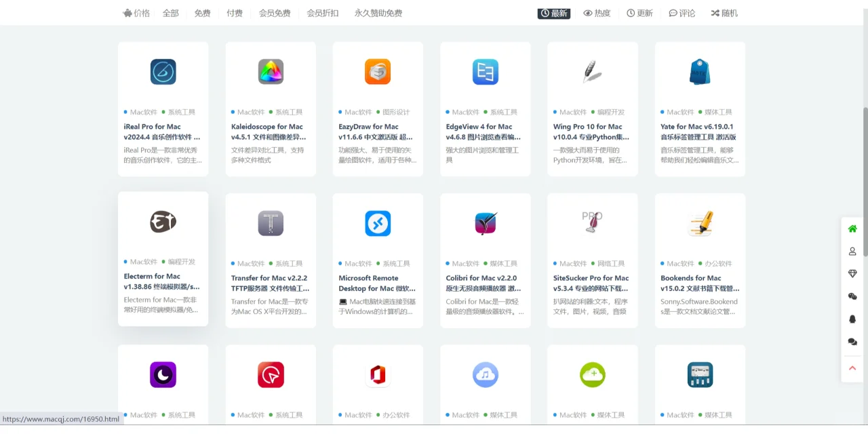The height and width of the screenshot is (434, 868).
Task: Open the Yate app icon
Action: point(700,72)
